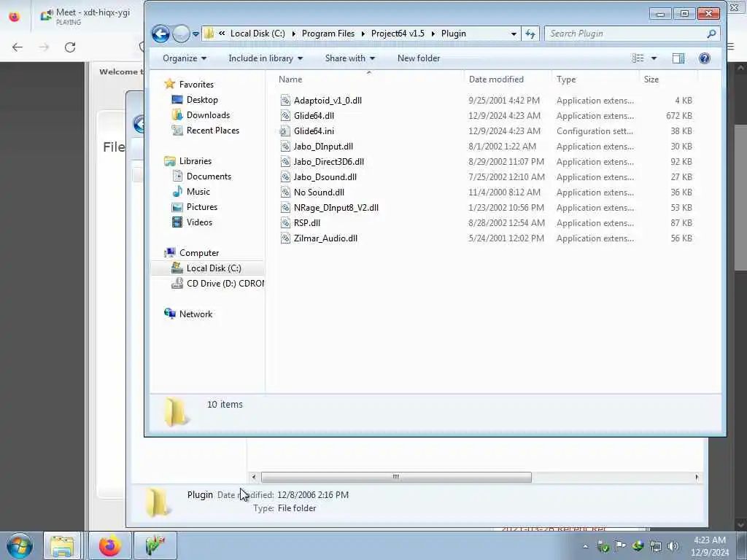This screenshot has height=560, width=747.
Task: Open the Organize dropdown menu
Action: [185, 58]
